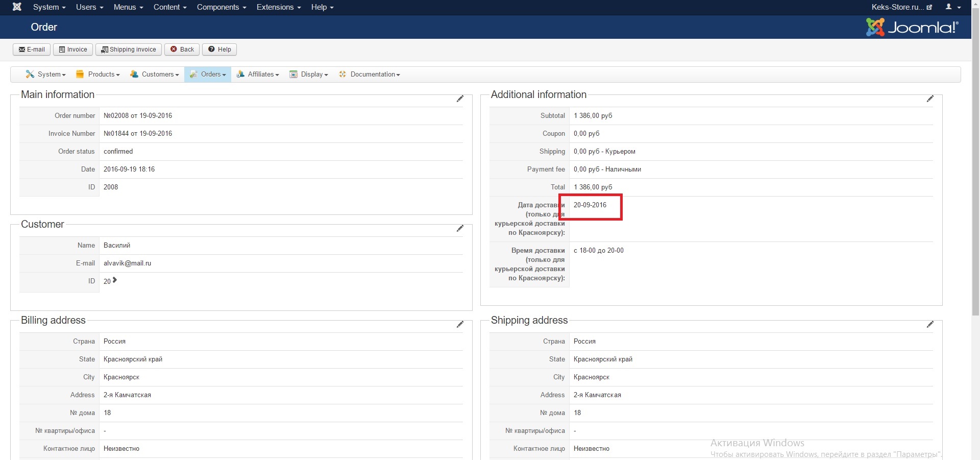Click shipping address State Красноярский край
Viewport: 980px width, 460px height.
click(x=603, y=359)
